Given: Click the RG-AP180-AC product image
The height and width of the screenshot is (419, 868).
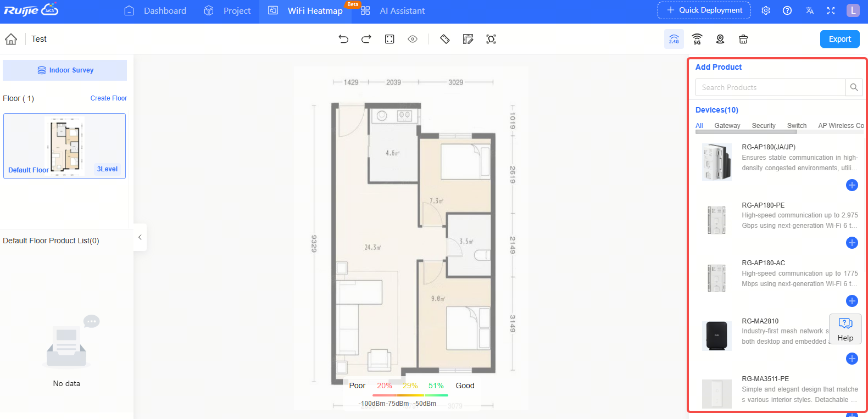Looking at the screenshot, I should point(717,278).
